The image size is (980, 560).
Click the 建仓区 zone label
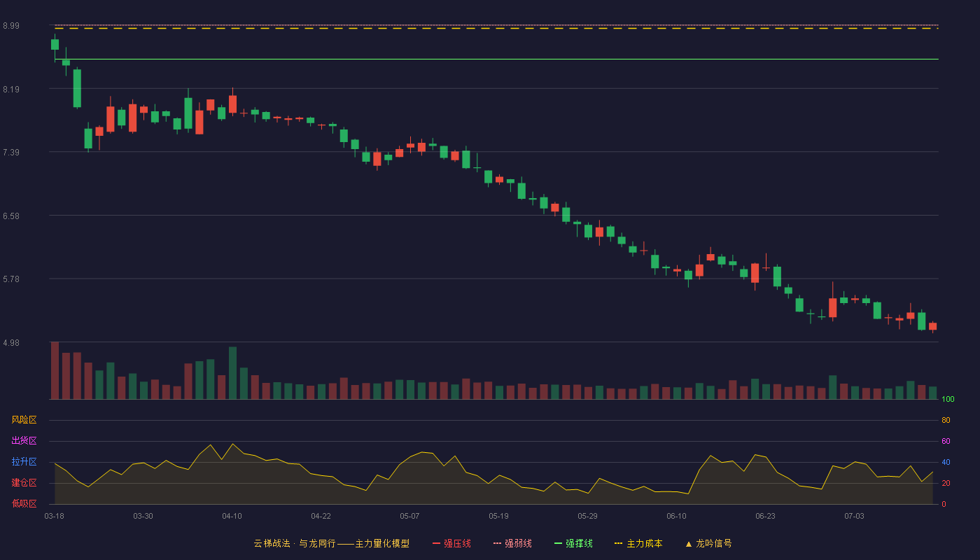point(24,483)
